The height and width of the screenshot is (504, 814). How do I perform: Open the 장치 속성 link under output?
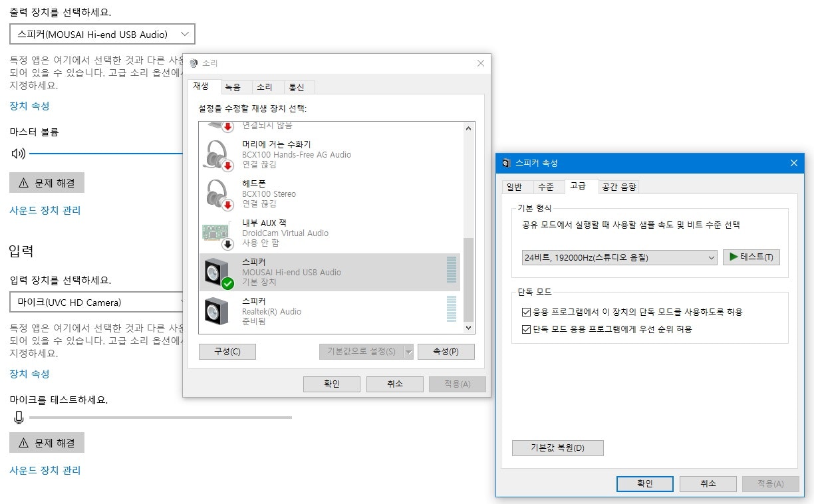pyautogui.click(x=29, y=106)
